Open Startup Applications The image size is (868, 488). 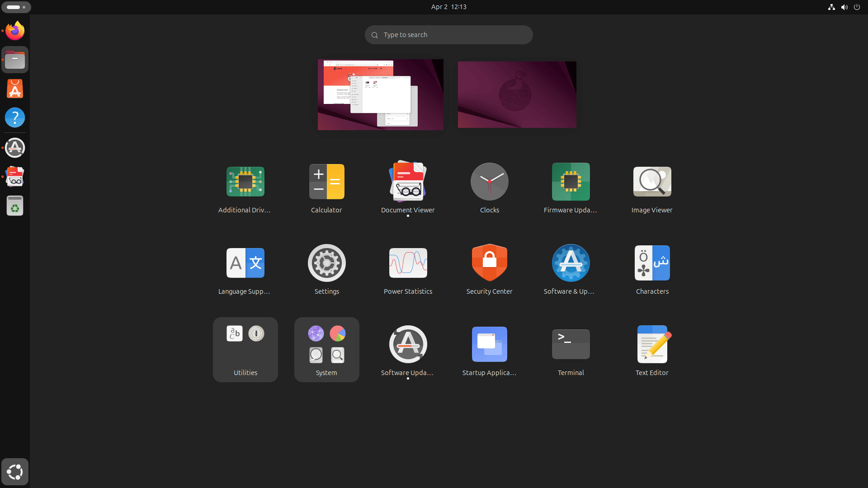click(x=489, y=344)
